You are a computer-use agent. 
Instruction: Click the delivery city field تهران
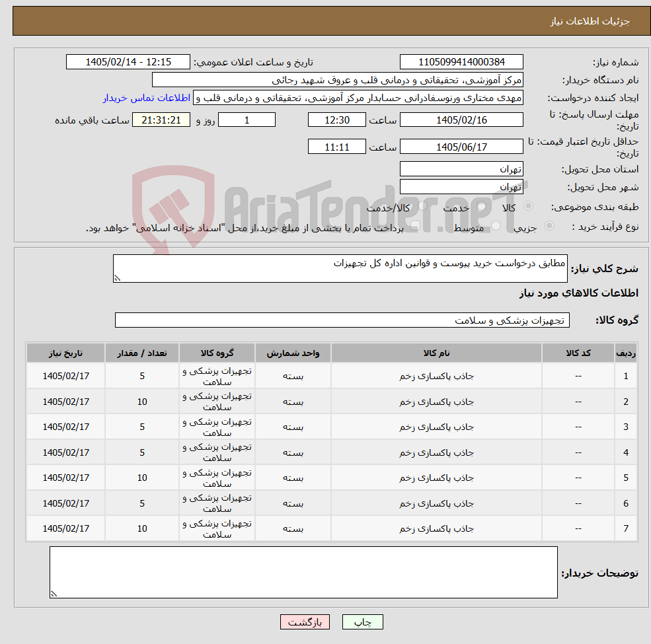pos(461,187)
